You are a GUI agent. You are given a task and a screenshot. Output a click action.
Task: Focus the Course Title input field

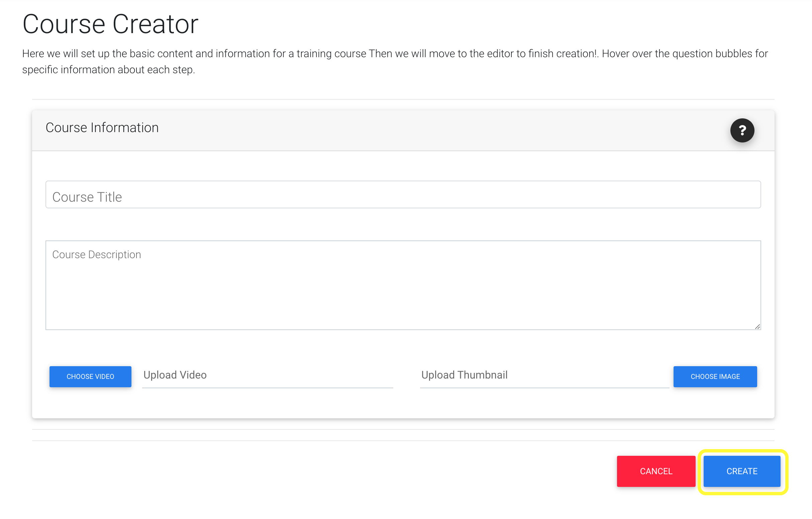[403, 195]
